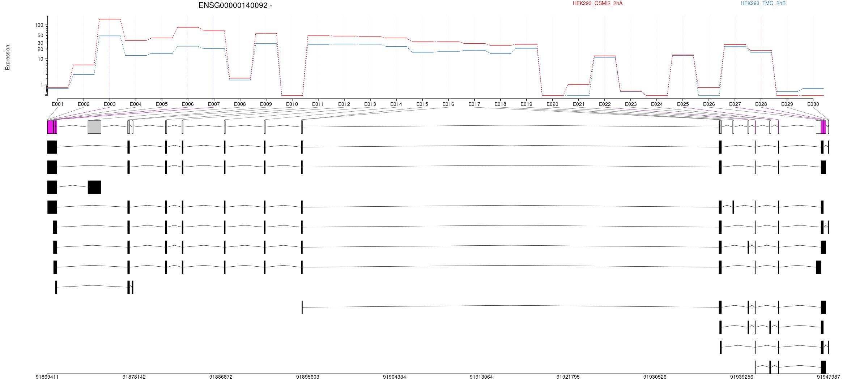Click exon label E027
Screen dimensions: 868x383
click(x=735, y=104)
